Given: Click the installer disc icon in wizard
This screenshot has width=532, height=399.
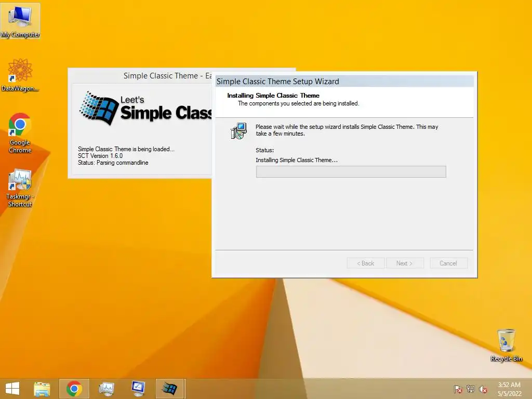Looking at the screenshot, I should [x=239, y=131].
